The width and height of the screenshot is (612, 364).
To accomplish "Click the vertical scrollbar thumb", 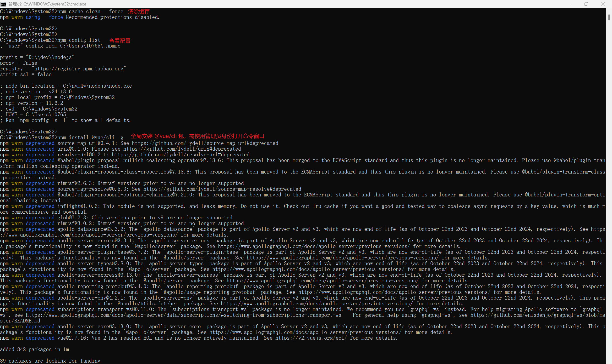I will 609,17.
